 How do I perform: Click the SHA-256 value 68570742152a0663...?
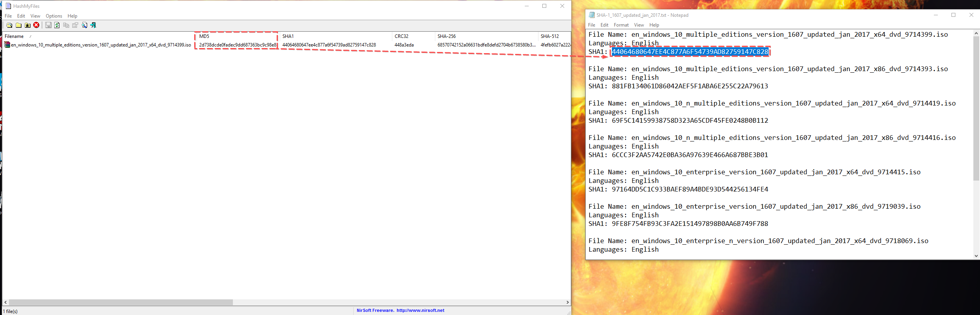click(486, 45)
